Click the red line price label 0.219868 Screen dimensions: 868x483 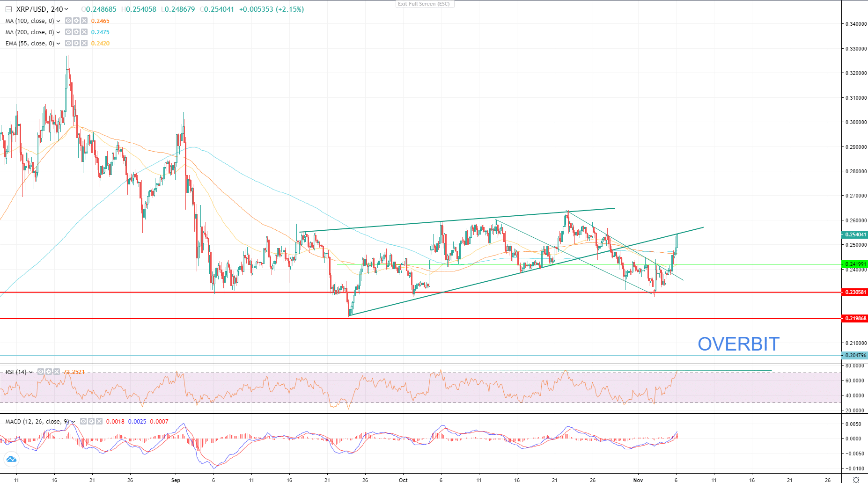pyautogui.click(x=854, y=318)
